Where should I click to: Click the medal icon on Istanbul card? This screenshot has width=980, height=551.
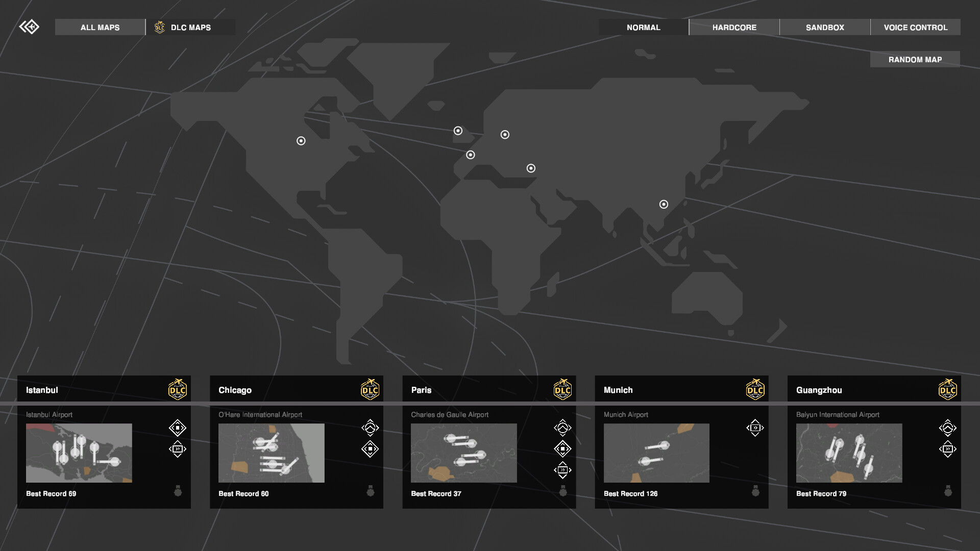pos(178,491)
